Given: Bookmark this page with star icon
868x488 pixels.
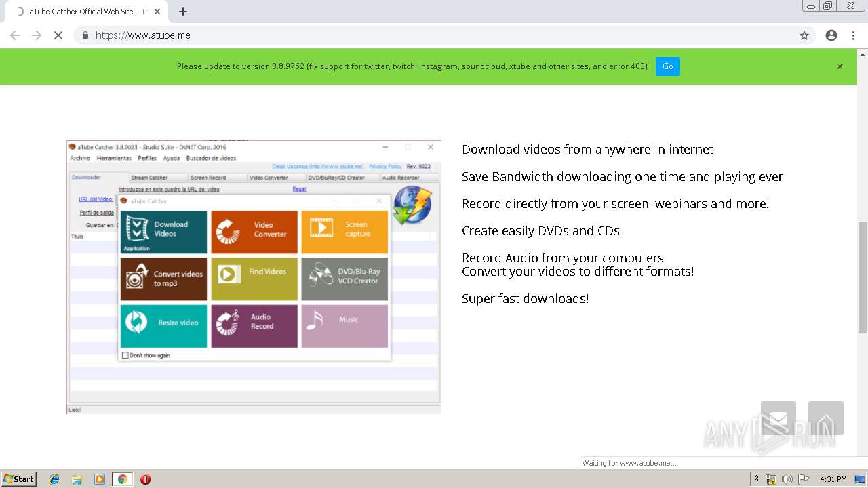Looking at the screenshot, I should pyautogui.click(x=804, y=35).
